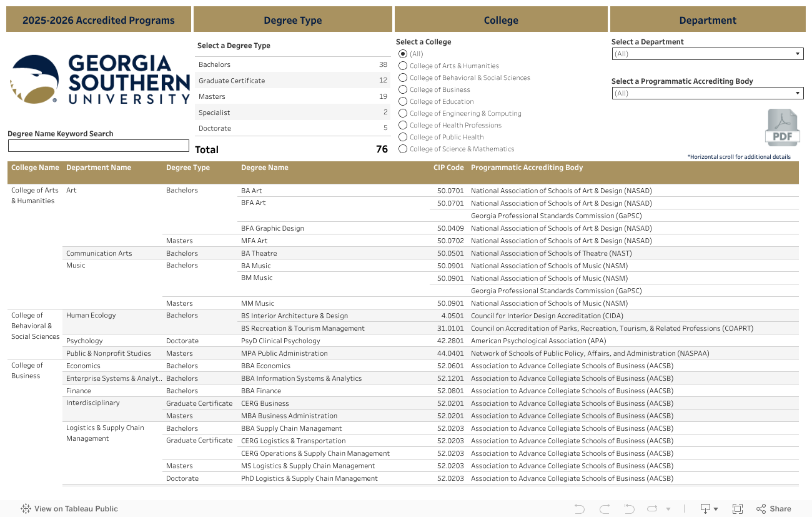The height and width of the screenshot is (517, 812).
Task: Select the (All) college radio button
Action: (x=403, y=54)
